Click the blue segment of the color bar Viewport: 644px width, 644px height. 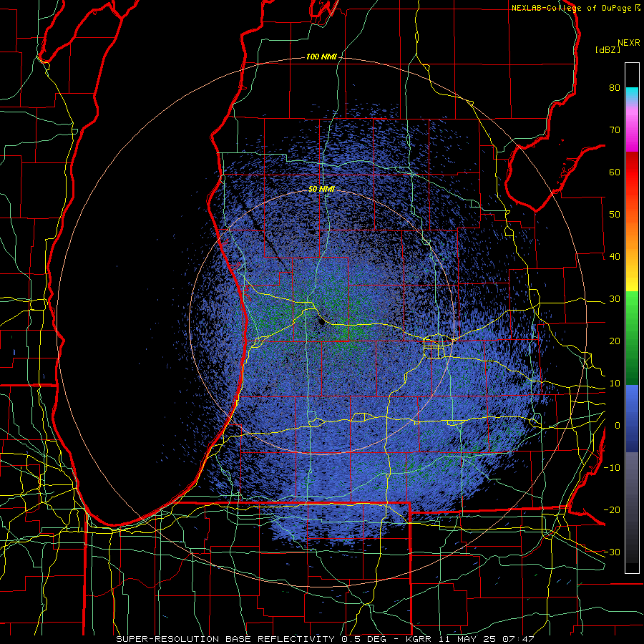pos(632,418)
